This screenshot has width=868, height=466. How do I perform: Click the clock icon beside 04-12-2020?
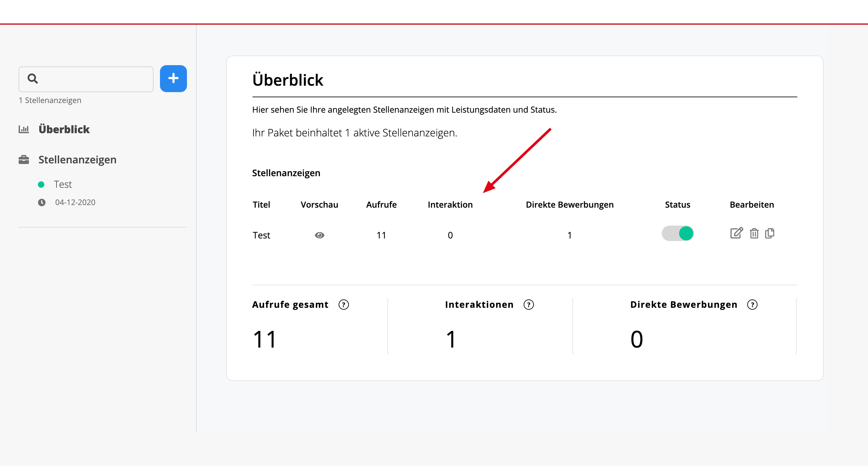pyautogui.click(x=42, y=203)
